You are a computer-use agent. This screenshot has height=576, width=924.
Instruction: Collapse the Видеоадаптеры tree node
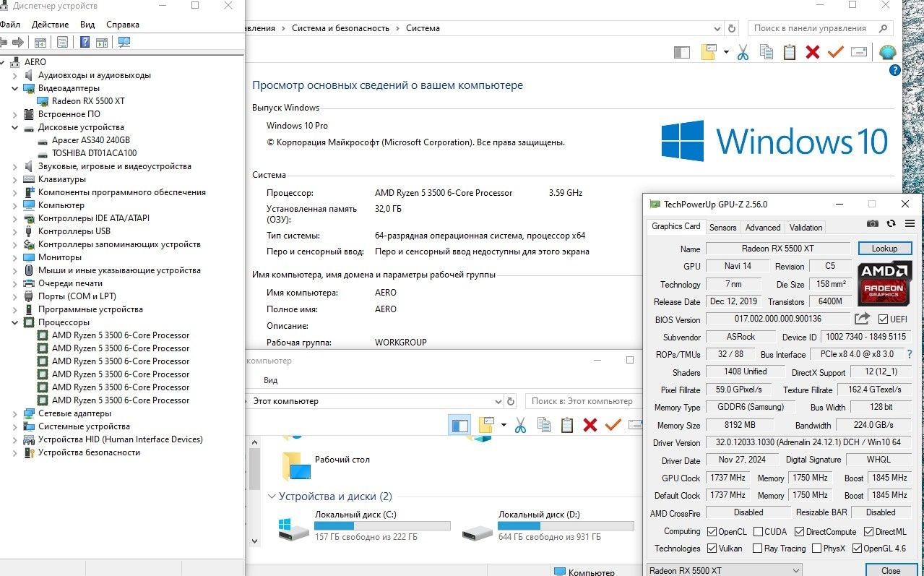[15, 88]
